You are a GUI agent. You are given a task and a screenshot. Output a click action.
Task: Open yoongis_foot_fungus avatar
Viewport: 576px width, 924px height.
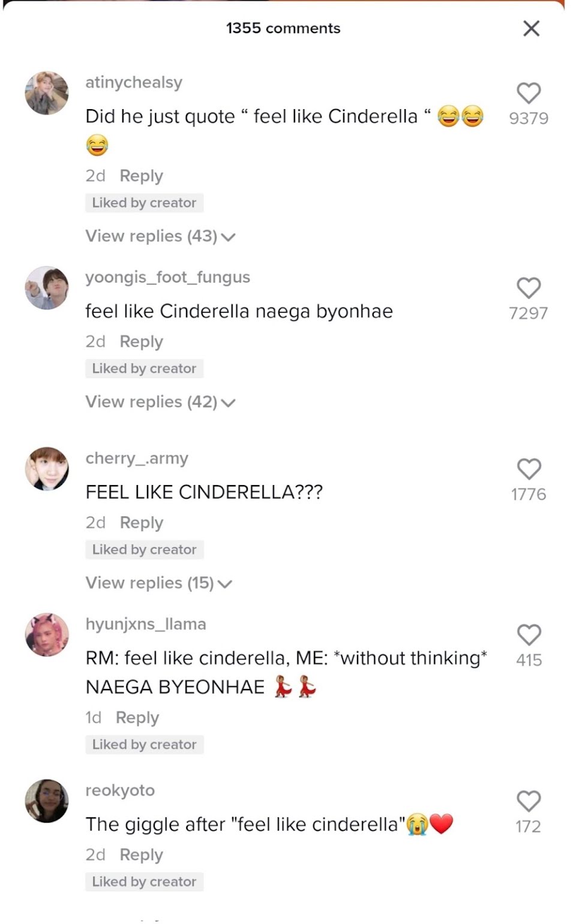47,288
